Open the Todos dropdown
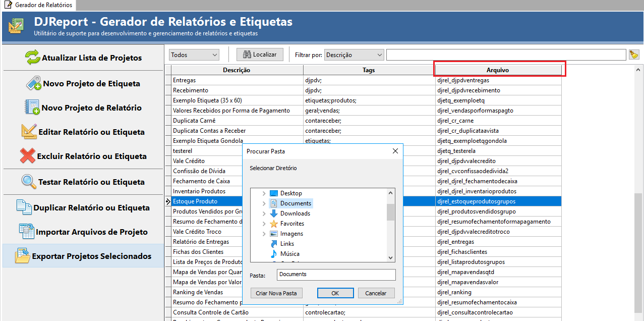The height and width of the screenshot is (321, 644). [194, 55]
